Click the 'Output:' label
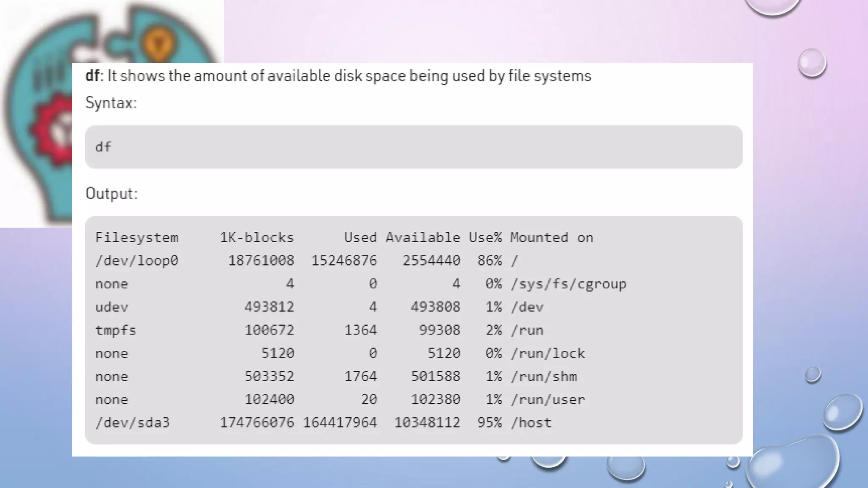This screenshot has width=868, height=488. [x=111, y=194]
